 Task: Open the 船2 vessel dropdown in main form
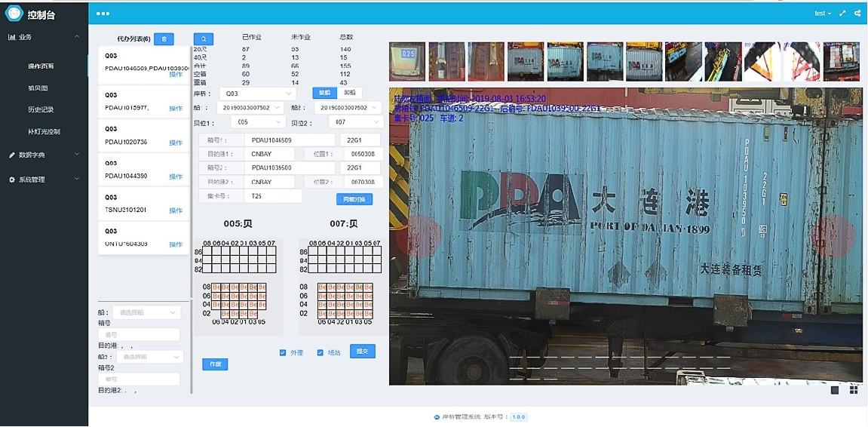[x=348, y=107]
